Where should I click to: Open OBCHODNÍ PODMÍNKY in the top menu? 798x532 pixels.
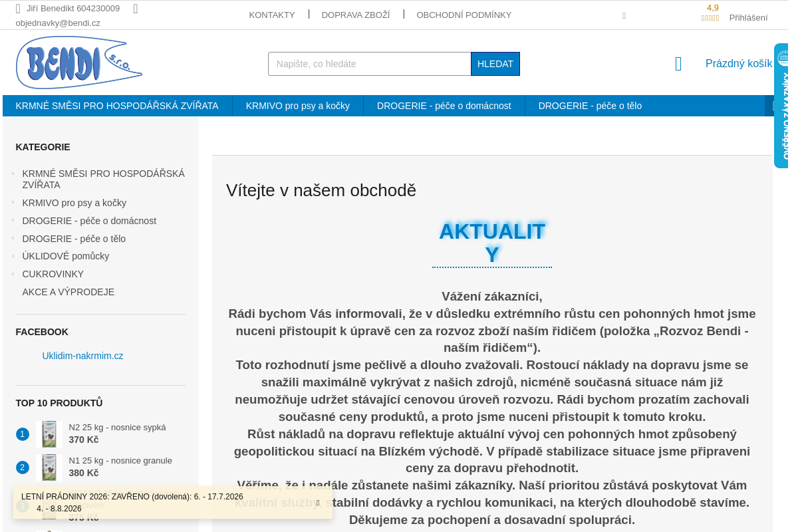coord(464,15)
